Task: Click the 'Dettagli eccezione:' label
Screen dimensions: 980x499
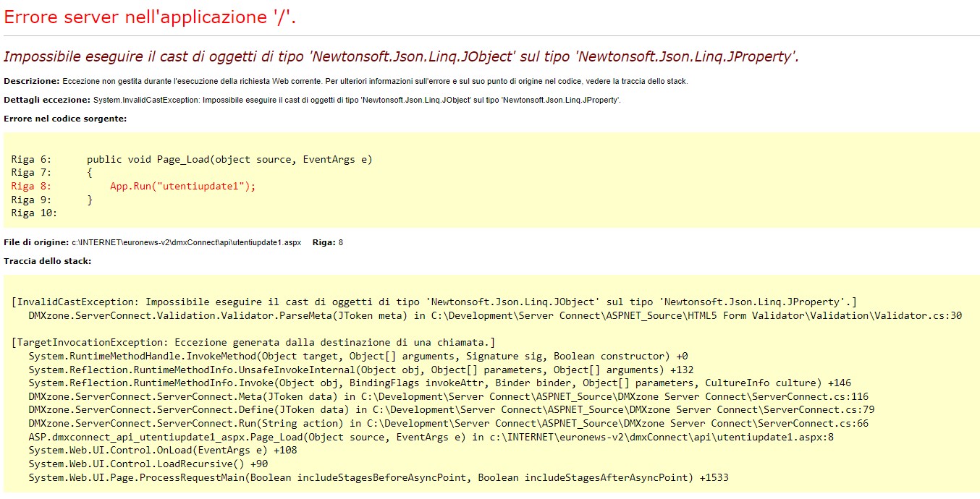Action: pos(42,100)
